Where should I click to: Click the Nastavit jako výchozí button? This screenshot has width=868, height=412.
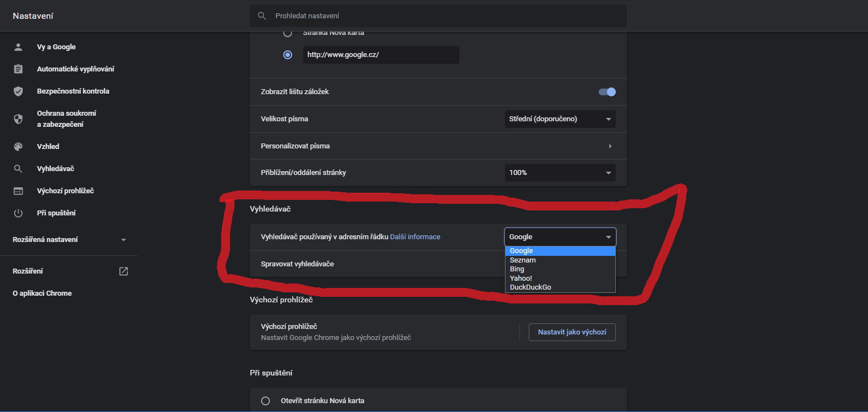[572, 332]
